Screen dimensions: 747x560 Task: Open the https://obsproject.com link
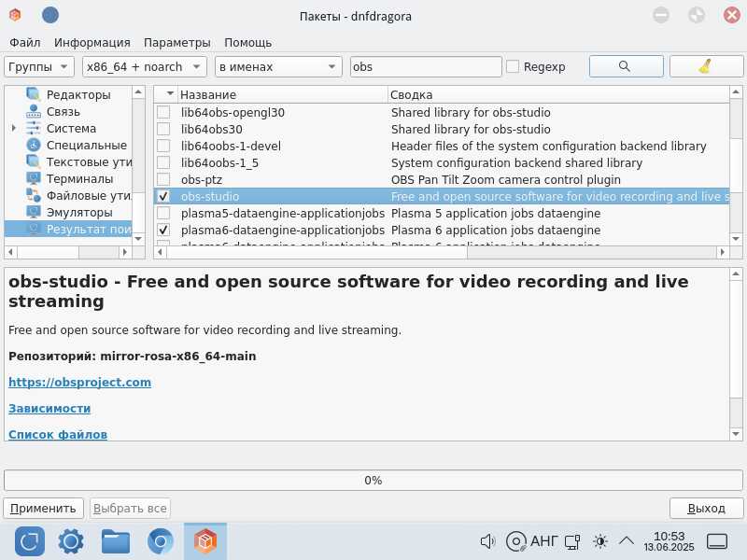click(x=79, y=382)
